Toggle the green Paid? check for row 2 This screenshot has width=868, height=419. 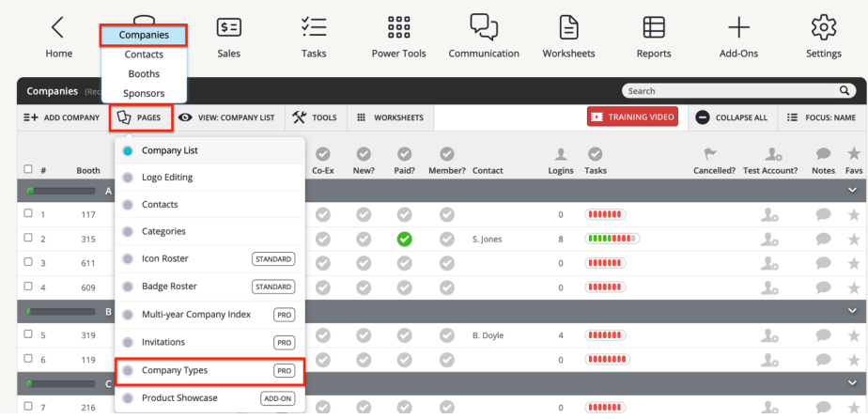[x=405, y=240]
